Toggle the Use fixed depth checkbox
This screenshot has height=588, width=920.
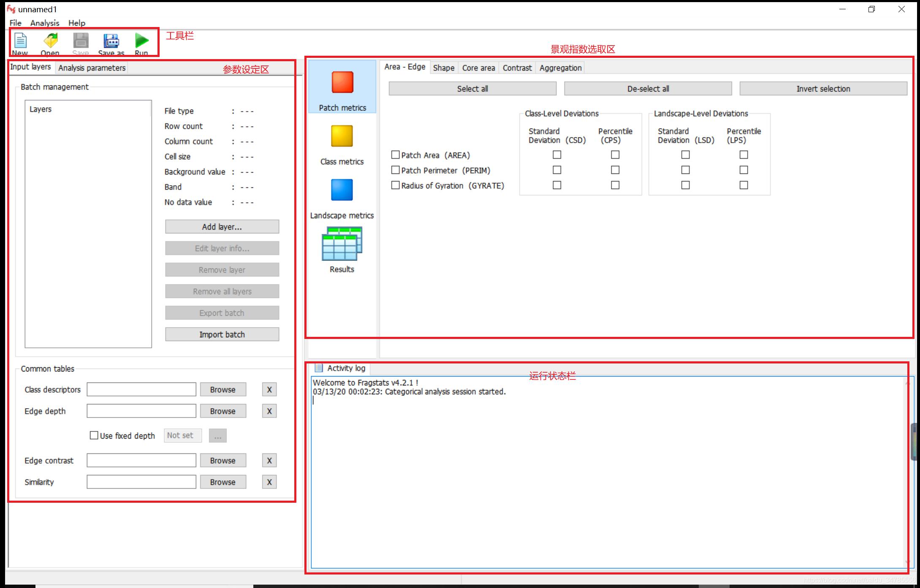click(x=94, y=435)
